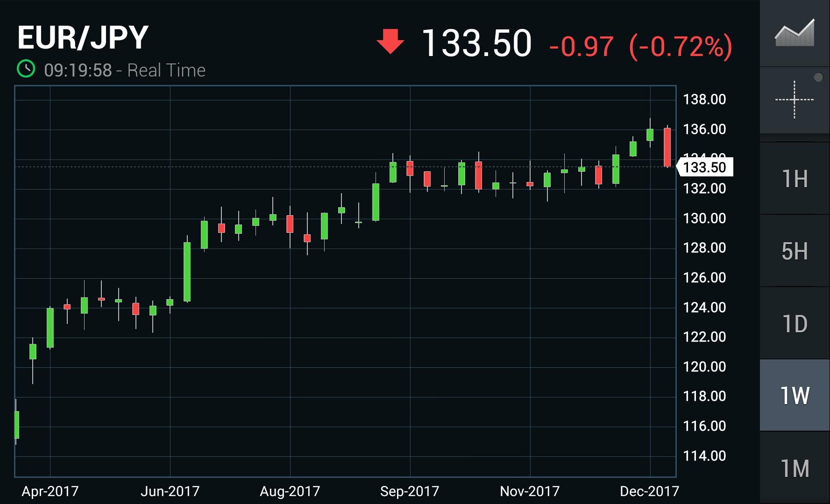Viewport: 830px width, 504px height.
Task: Click the 133.50 current price header
Action: 476,43
